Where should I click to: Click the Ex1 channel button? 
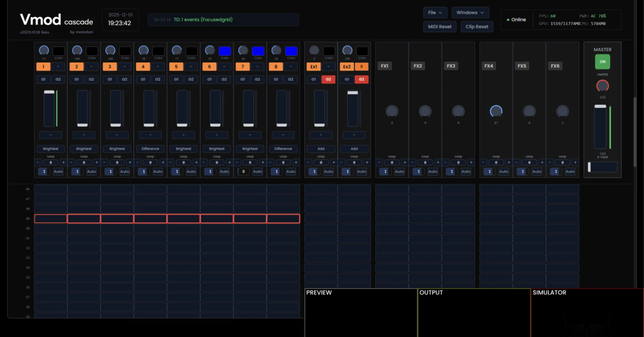pos(313,66)
